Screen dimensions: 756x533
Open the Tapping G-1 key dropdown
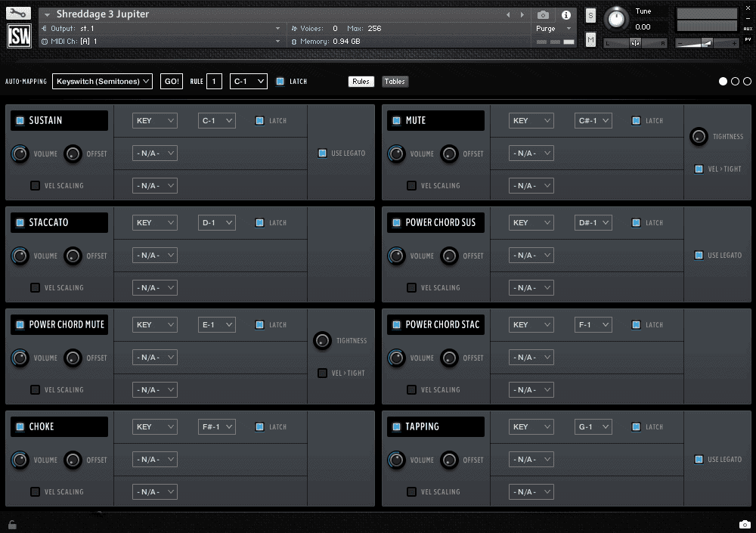[593, 426]
